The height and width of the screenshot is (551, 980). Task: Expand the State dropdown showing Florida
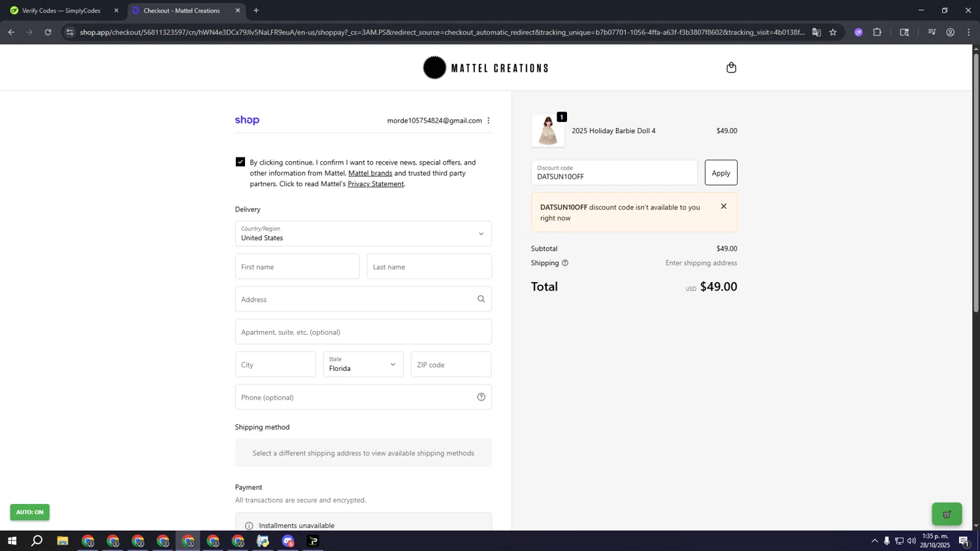pyautogui.click(x=363, y=364)
